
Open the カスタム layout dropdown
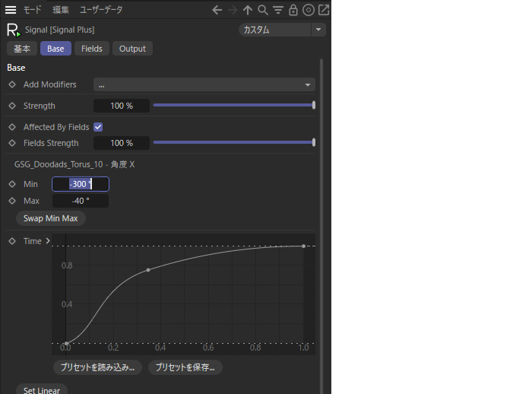[x=281, y=30]
